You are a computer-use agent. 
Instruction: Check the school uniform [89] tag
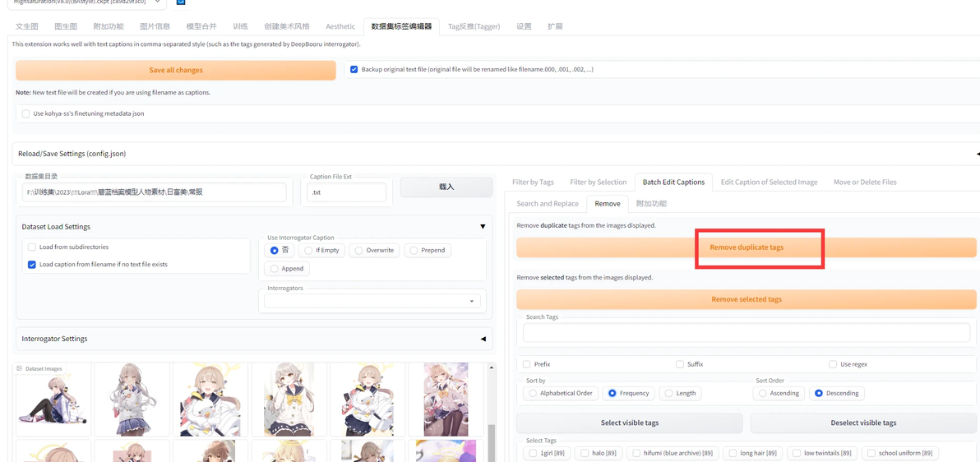pos(870,453)
